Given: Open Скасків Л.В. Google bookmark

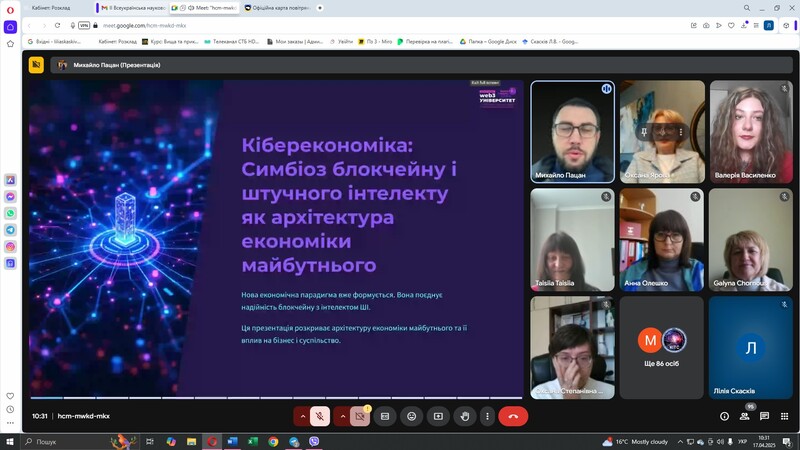Looking at the screenshot, I should coord(550,42).
